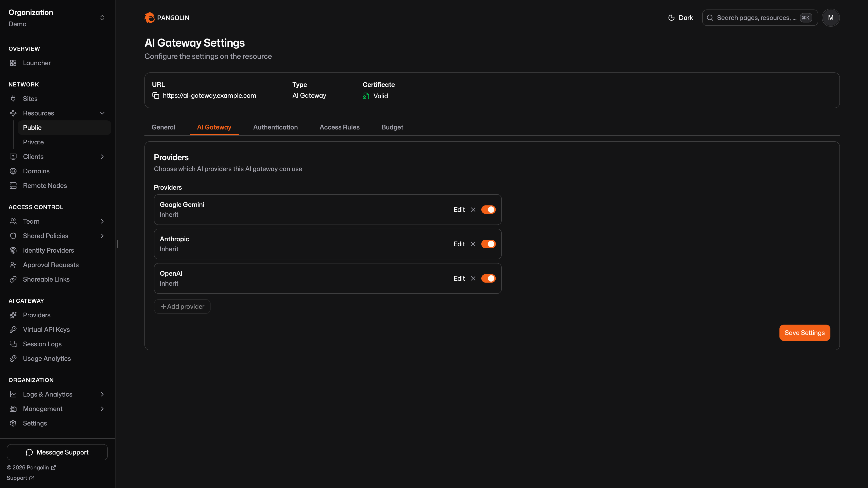This screenshot has height=488, width=868.
Task: Collapse the Resources section chevron
Action: (x=102, y=113)
